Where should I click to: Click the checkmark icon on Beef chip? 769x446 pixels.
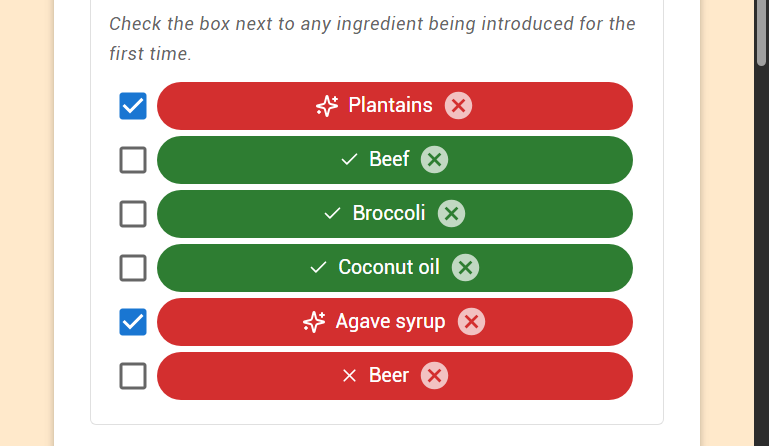click(349, 160)
